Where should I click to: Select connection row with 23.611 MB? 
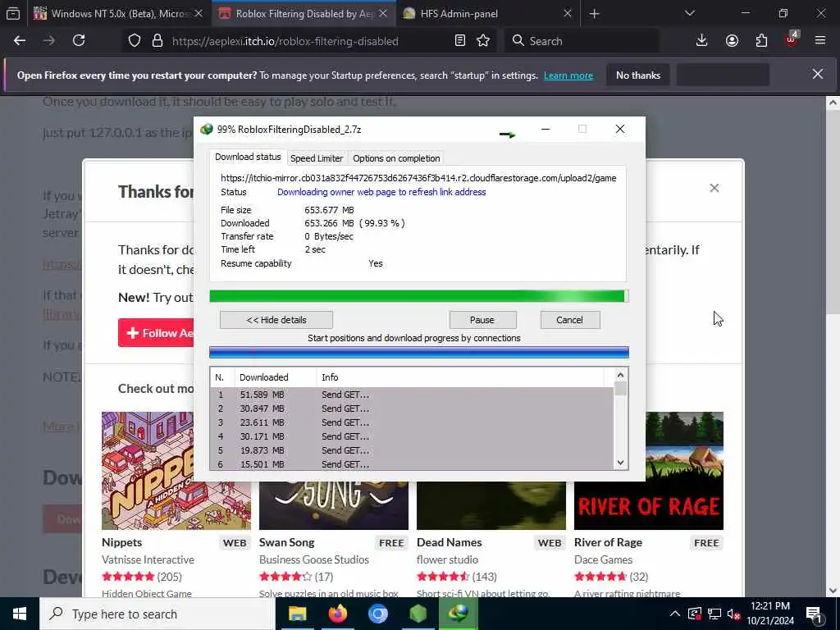tap(412, 422)
